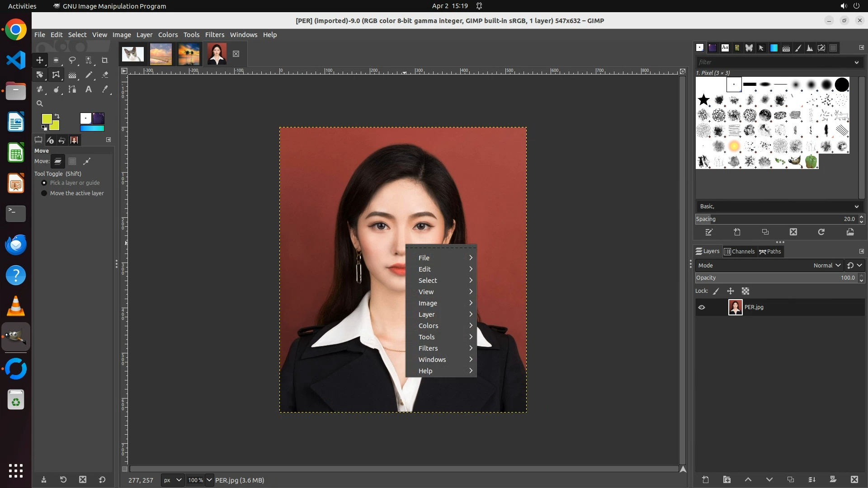
Task: Click the Pencil tool
Action: coord(89,75)
